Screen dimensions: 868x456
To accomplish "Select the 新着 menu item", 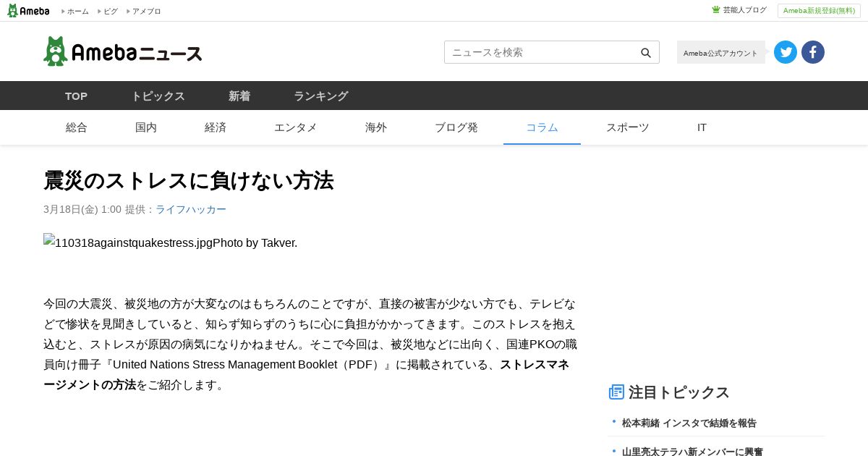I will point(239,96).
